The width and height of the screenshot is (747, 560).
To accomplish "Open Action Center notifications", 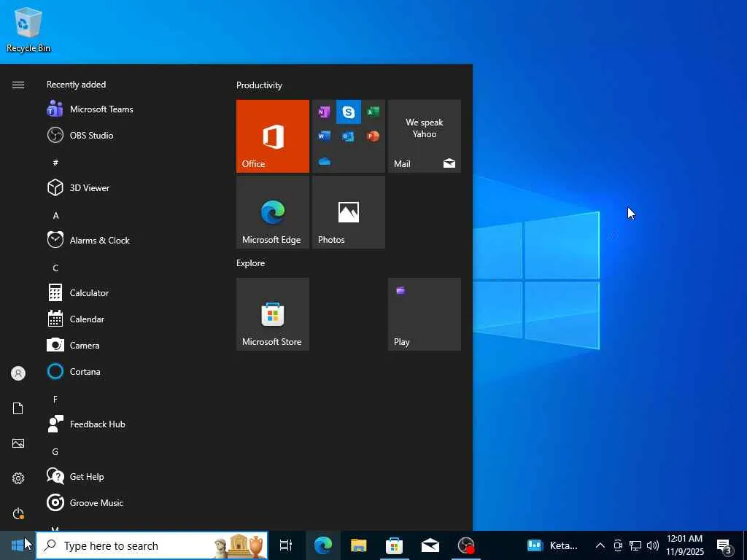I will point(724,546).
